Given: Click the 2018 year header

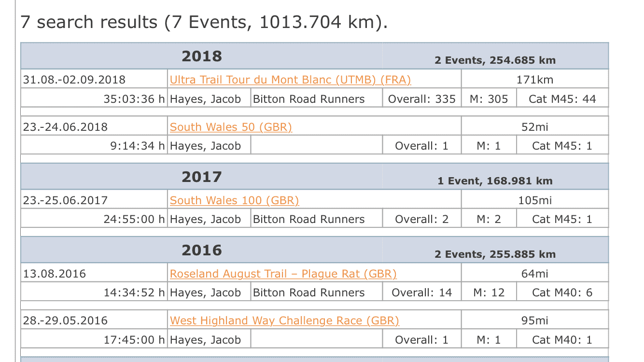Looking at the screenshot, I should coord(202,56).
